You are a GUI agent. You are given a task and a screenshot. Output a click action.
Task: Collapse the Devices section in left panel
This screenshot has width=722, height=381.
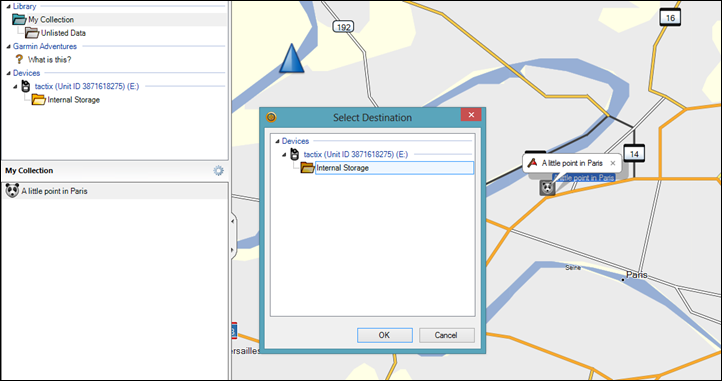click(x=9, y=73)
